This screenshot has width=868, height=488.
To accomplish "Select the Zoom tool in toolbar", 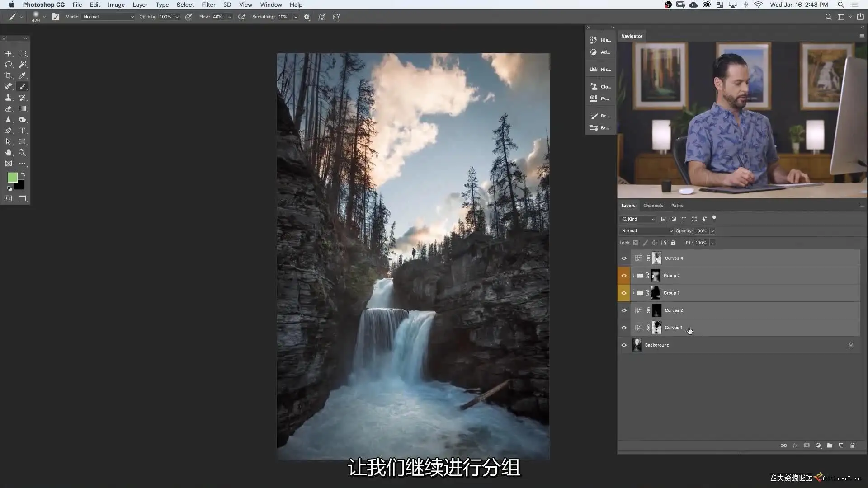I will click(22, 153).
